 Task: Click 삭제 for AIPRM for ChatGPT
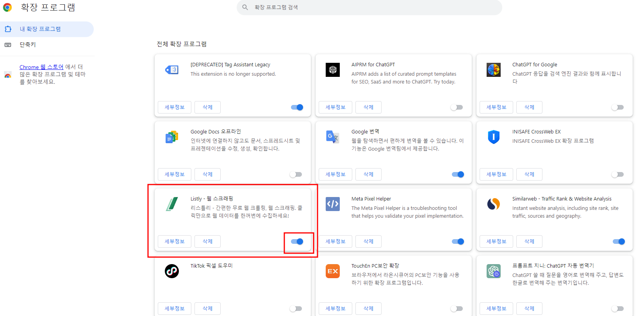pos(368,107)
